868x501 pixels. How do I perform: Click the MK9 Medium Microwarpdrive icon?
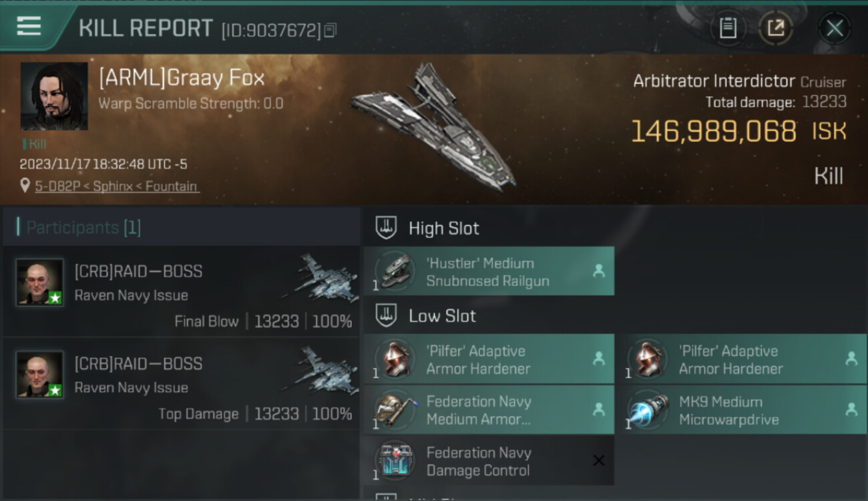(x=648, y=410)
